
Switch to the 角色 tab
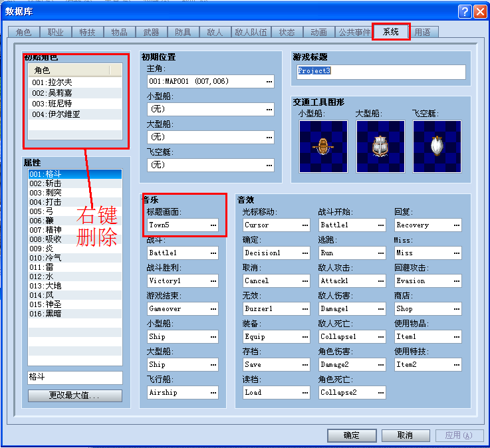tap(24, 32)
